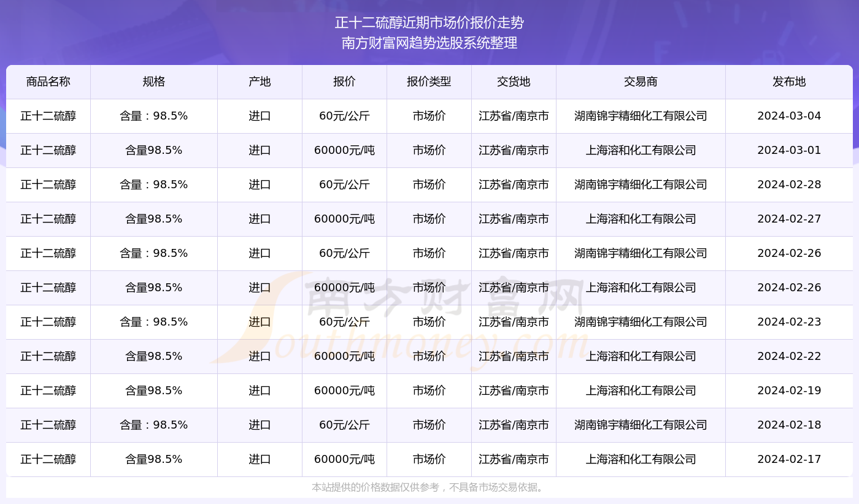This screenshot has width=859, height=504.
Task: Select the date 2024-02-19
Action: [789, 391]
